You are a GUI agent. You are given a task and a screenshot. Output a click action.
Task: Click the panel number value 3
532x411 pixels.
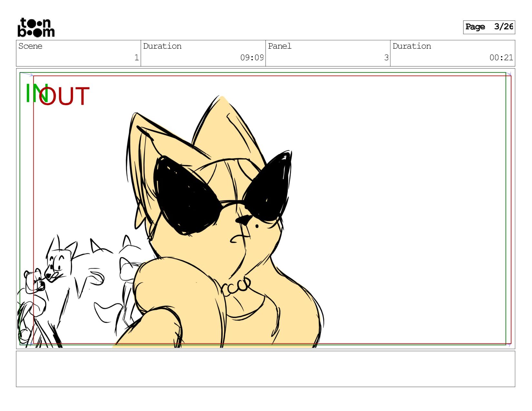click(386, 58)
